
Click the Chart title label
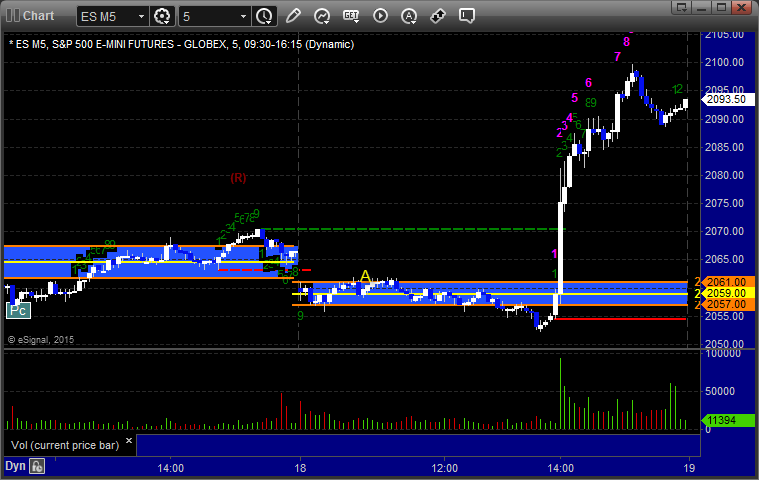pos(39,15)
